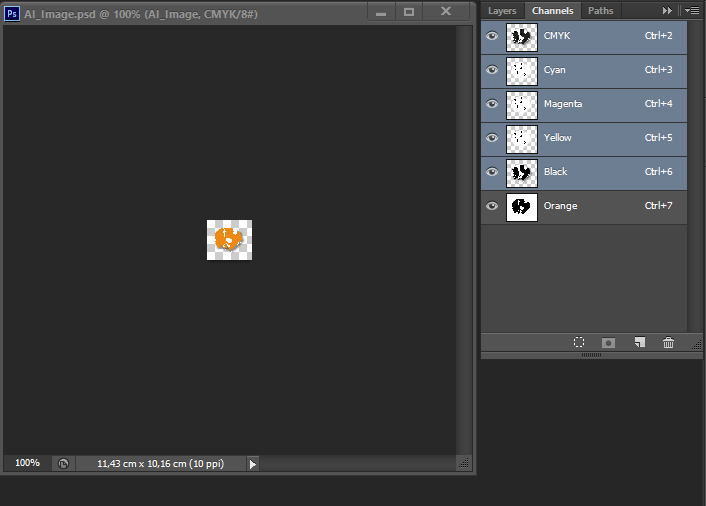Viewport: 706px width, 506px height.
Task: Click the AI_Image.psd title text
Action: [141, 14]
